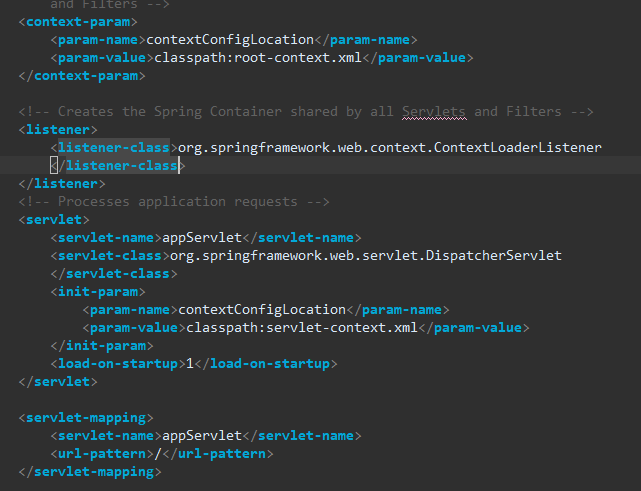Click the opening load-on-startup tag

point(118,363)
